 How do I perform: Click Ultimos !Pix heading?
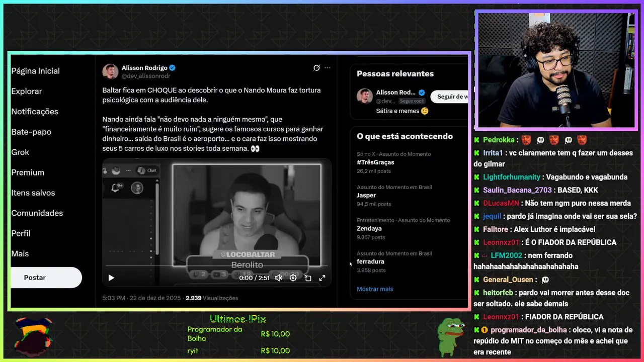tap(237, 319)
